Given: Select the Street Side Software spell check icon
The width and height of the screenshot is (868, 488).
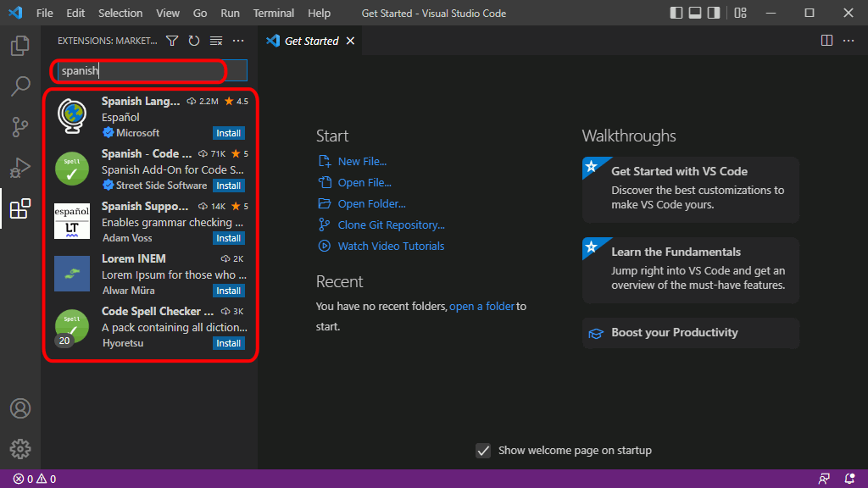Looking at the screenshot, I should coord(72,169).
